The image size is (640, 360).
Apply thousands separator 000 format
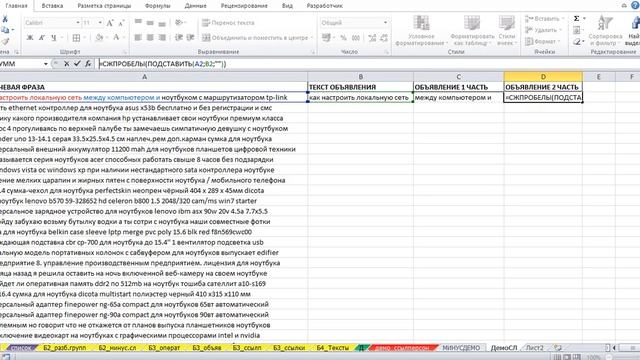(x=356, y=38)
